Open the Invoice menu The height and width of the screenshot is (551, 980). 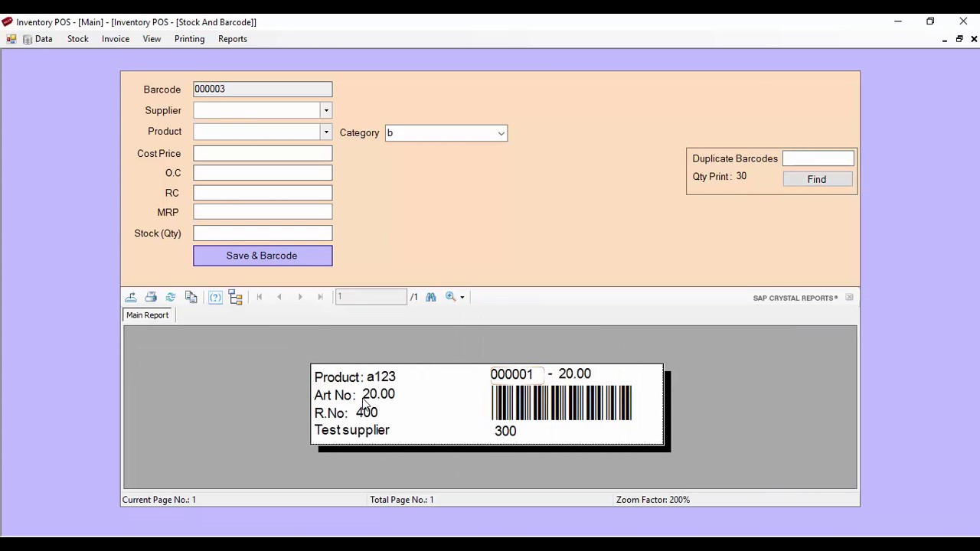116,39
